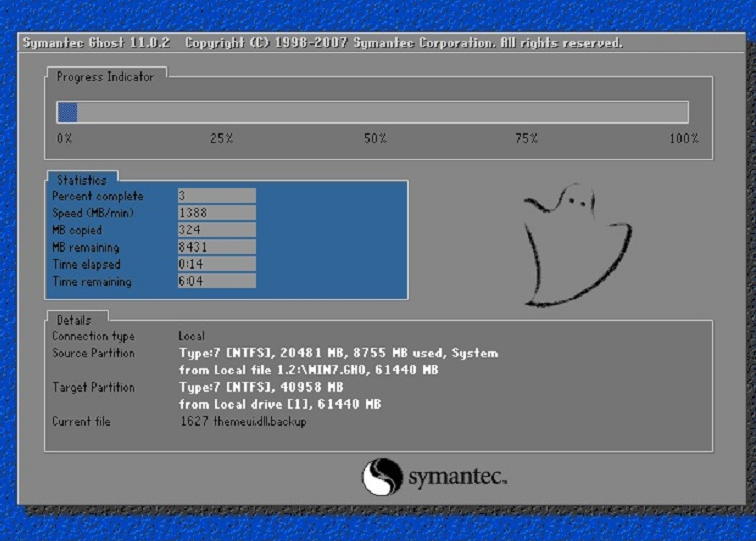The image size is (756, 541).
Task: Click the Time remaining value field
Action: [216, 282]
